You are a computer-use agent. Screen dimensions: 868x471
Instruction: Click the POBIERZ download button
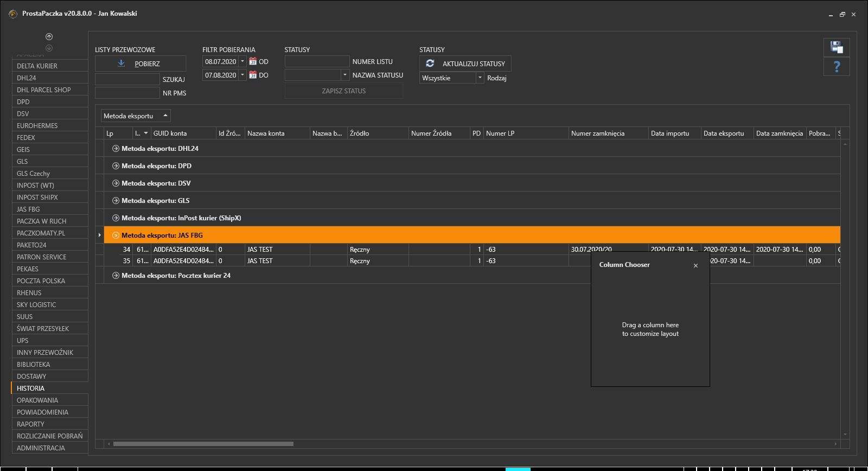tap(140, 63)
